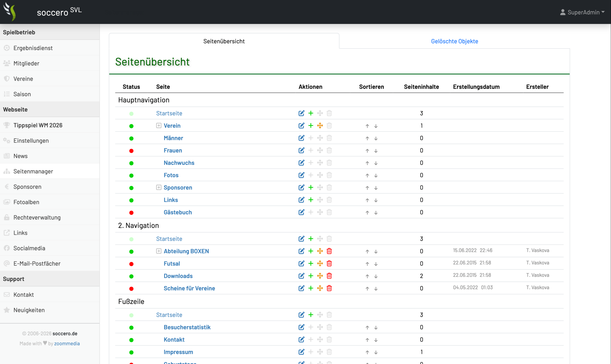
Task: Edit the Besucherstatistik page
Action: [x=301, y=327]
